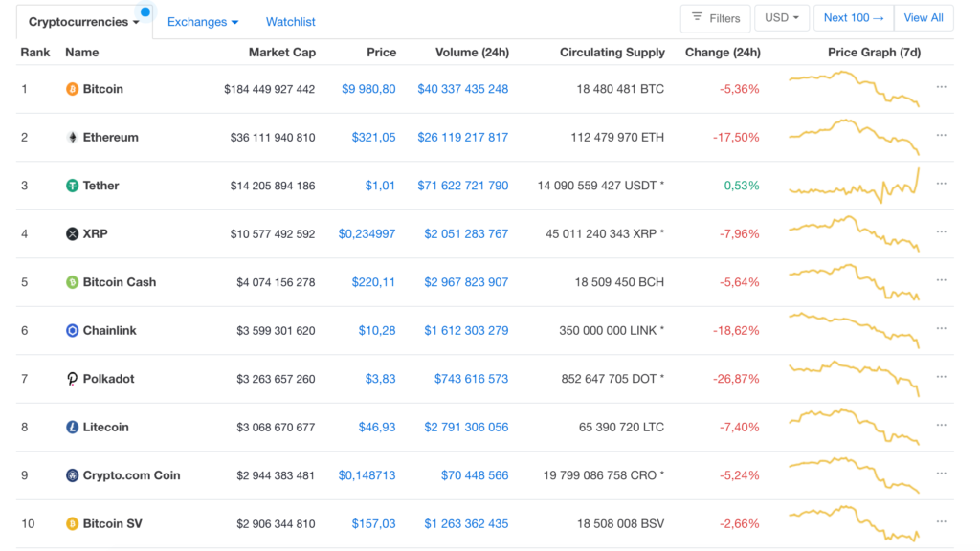The width and height of the screenshot is (980, 551).
Task: Click the Tether green logo icon
Action: click(x=73, y=186)
